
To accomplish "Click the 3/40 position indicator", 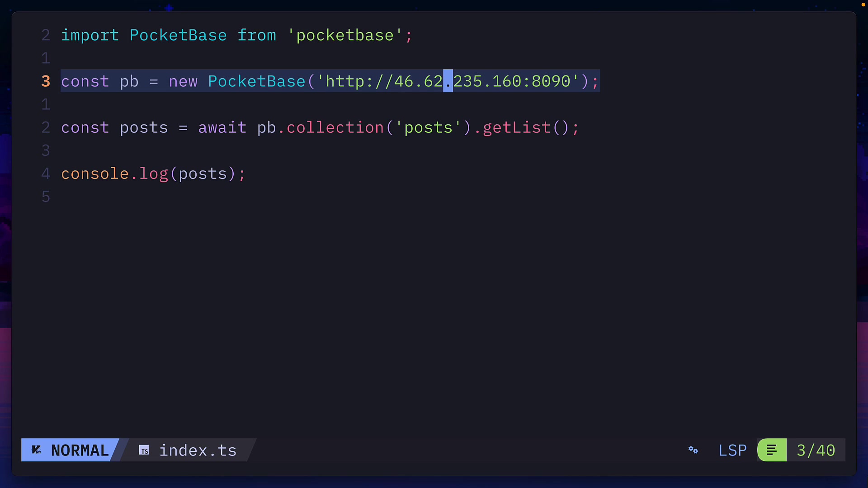I will point(816,450).
